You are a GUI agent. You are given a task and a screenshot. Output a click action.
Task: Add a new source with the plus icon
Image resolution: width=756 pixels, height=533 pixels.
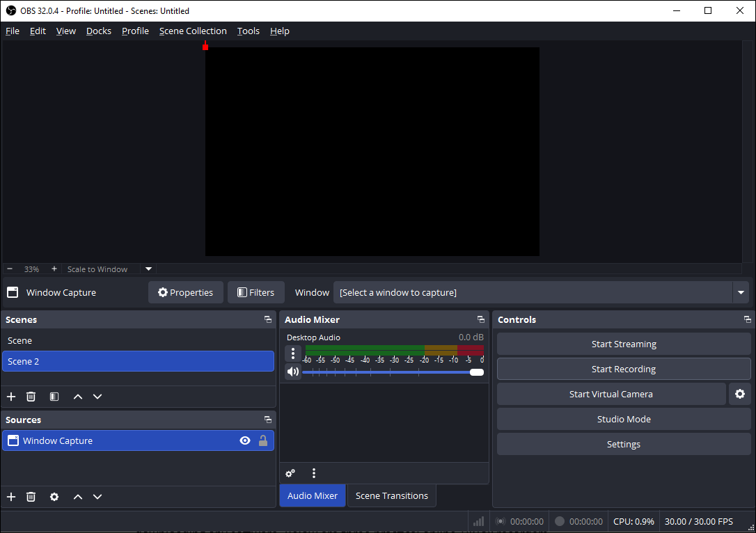pyautogui.click(x=10, y=497)
